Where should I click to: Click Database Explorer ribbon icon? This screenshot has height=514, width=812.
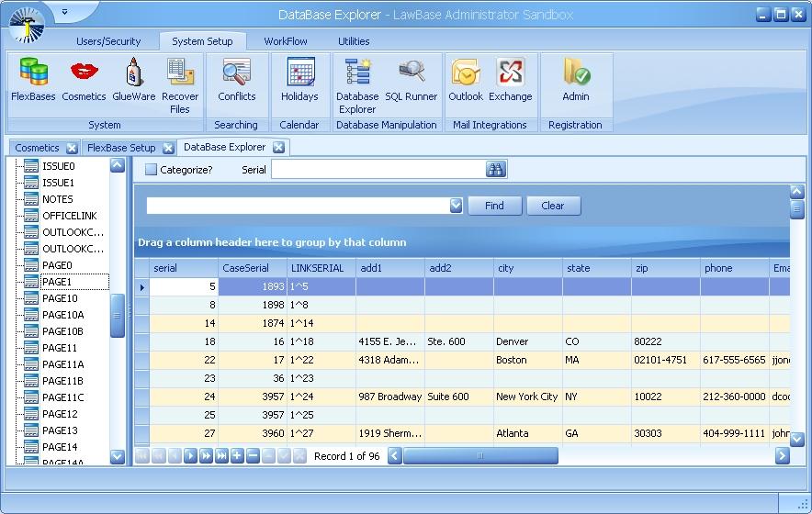coord(357,85)
